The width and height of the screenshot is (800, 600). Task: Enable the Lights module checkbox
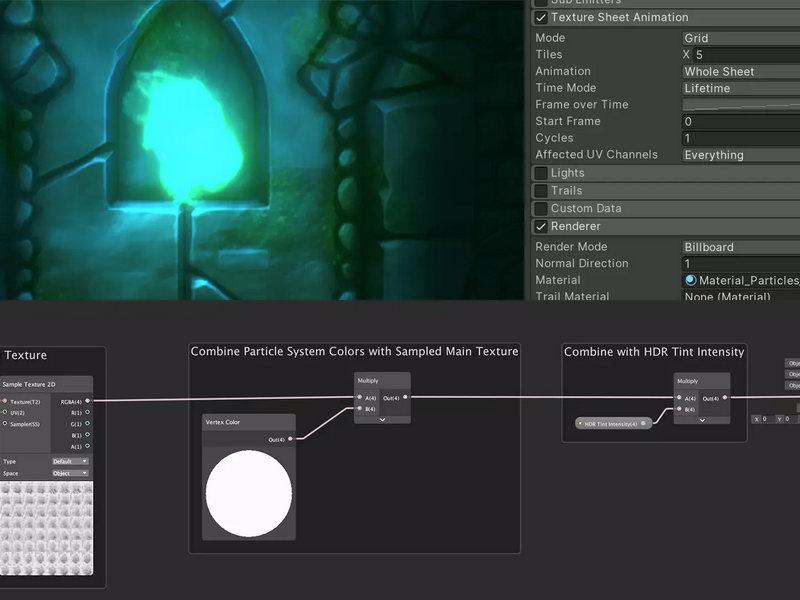click(541, 173)
